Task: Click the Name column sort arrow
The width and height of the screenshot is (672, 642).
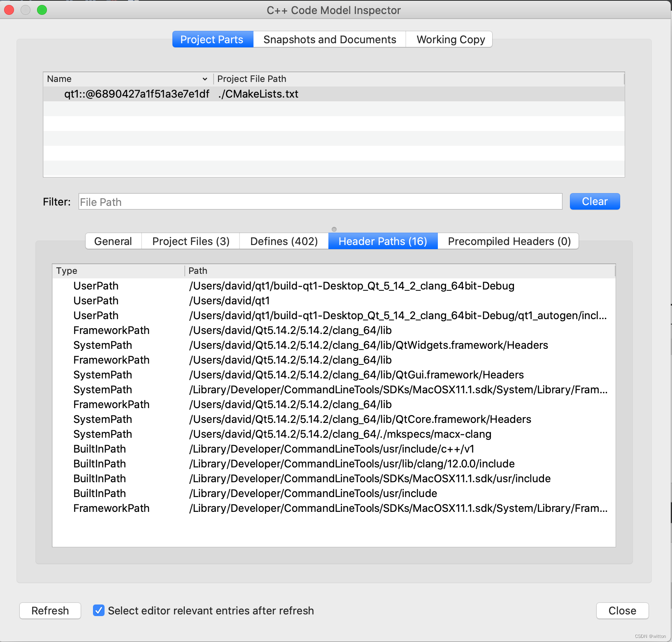Action: point(205,79)
